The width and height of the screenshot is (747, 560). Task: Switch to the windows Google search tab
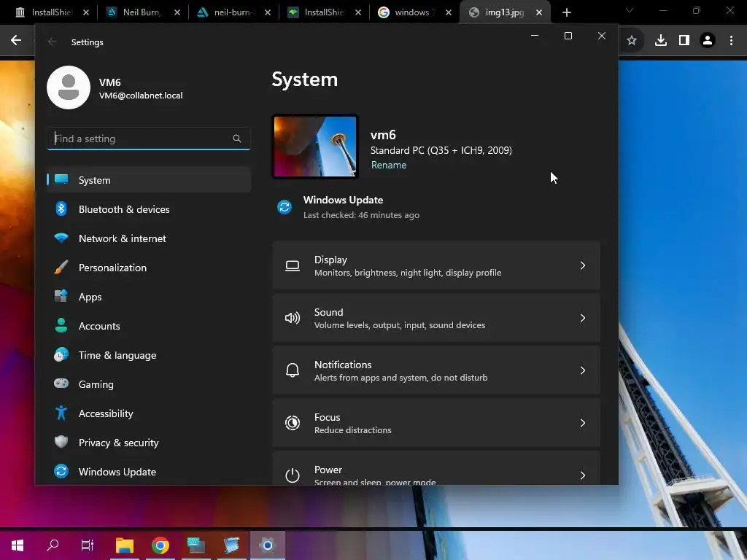click(x=414, y=12)
